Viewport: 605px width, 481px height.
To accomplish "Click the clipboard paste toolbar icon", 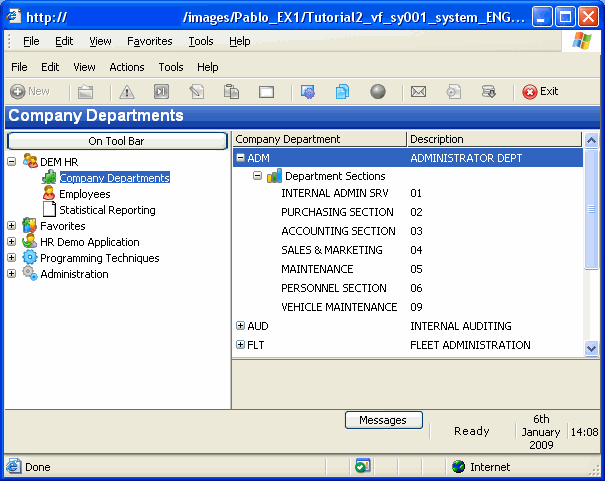I will point(231,92).
